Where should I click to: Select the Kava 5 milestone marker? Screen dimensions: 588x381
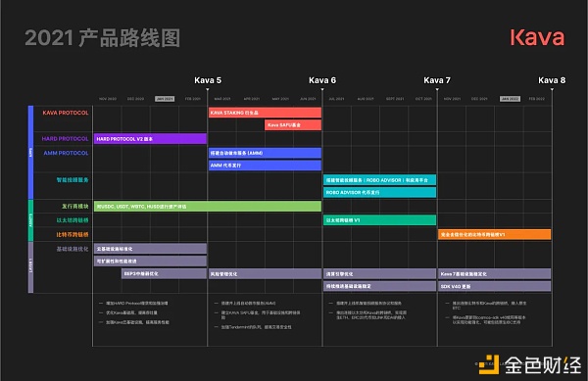[x=208, y=80]
